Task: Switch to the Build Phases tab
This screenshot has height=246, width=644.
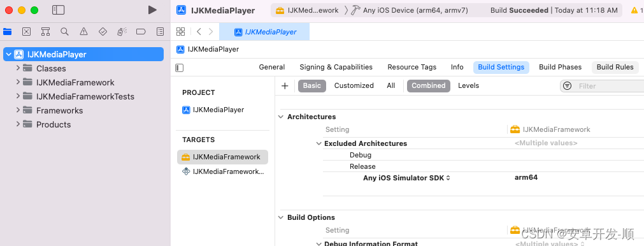Action: pyautogui.click(x=560, y=68)
